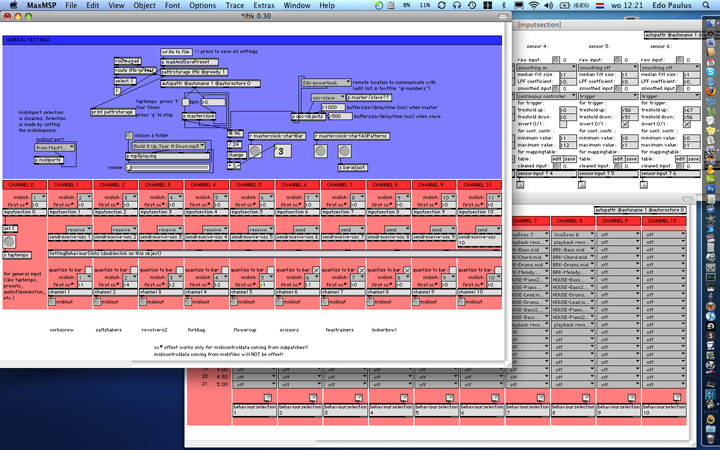
Task: Click sensor 5 raw input indicator
Action: point(618,60)
